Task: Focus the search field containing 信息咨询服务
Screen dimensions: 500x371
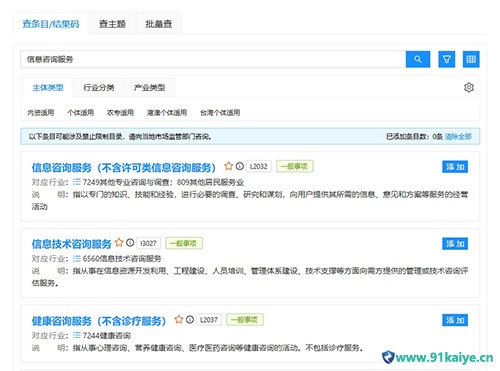Action: [x=213, y=59]
